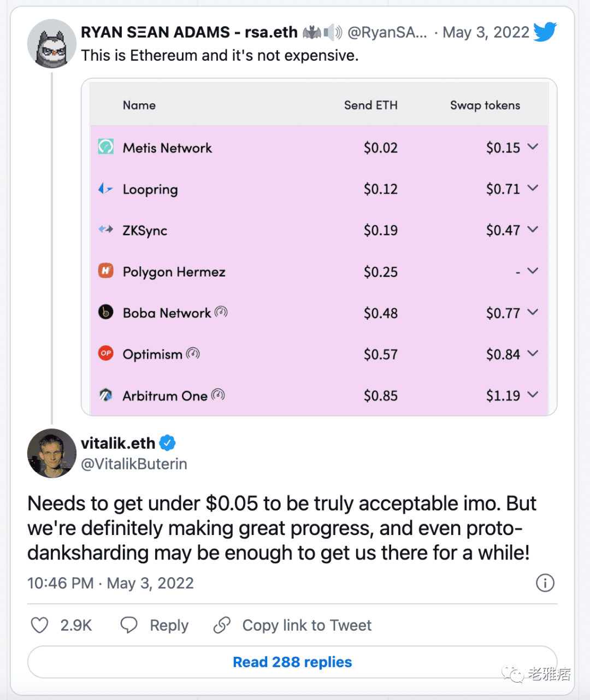Image resolution: width=590 pixels, height=700 pixels.
Task: Expand the Arbitrum One row chevron
Action: 533,395
